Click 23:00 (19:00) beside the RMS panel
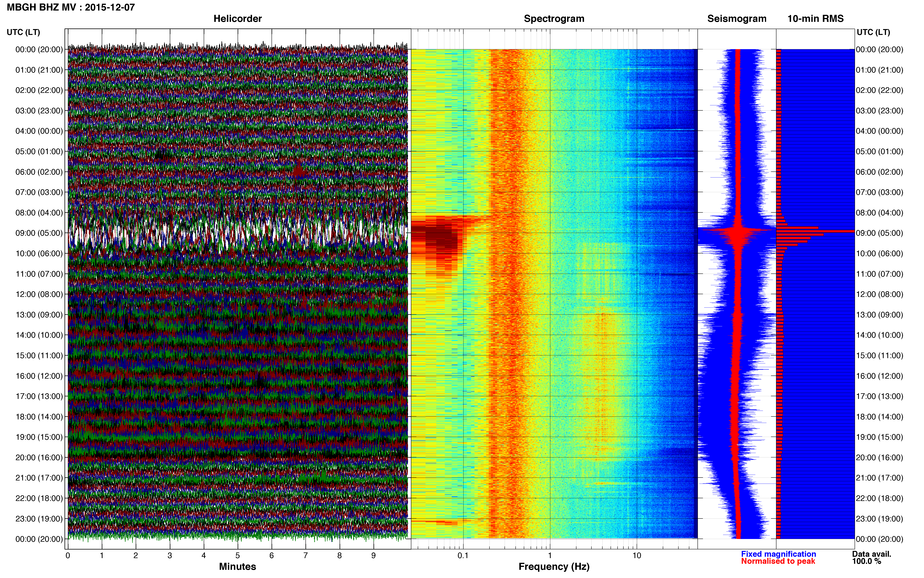The width and height of the screenshot is (924, 578). click(880, 519)
